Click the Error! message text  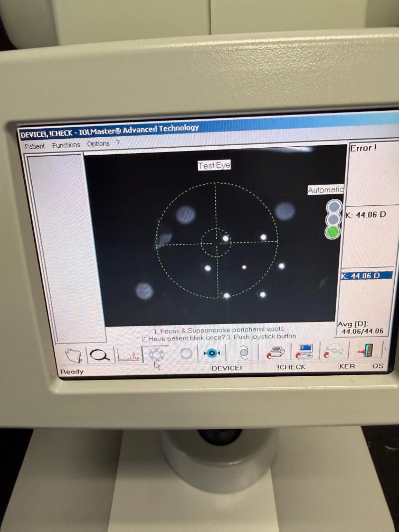point(363,148)
